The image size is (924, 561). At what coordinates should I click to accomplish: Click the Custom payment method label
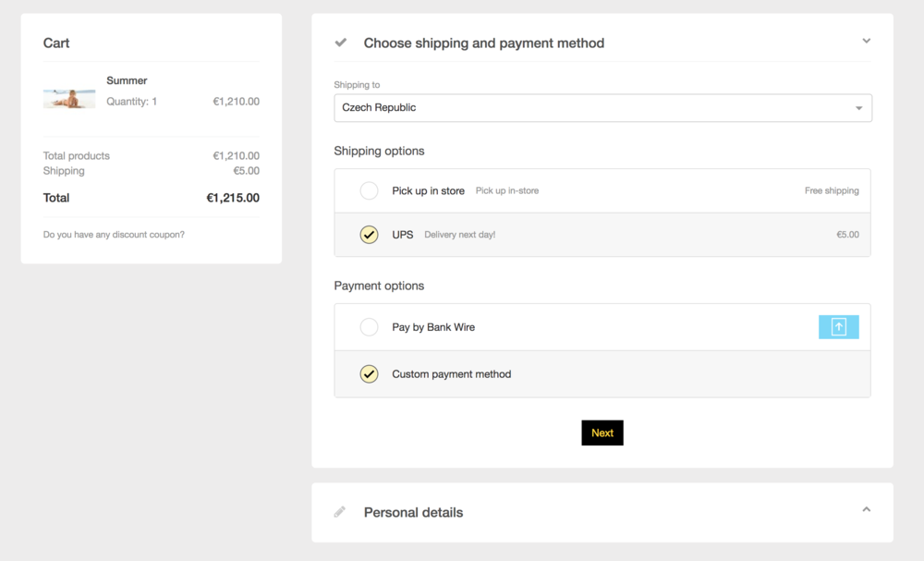pyautogui.click(x=451, y=374)
